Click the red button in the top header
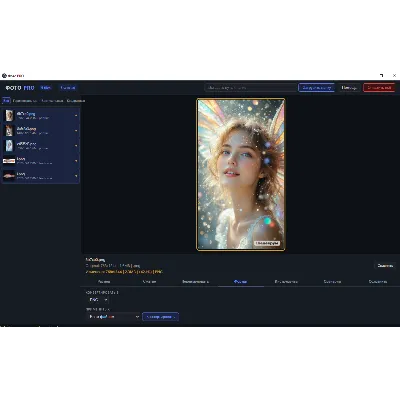The image size is (400, 400). pyautogui.click(x=379, y=88)
